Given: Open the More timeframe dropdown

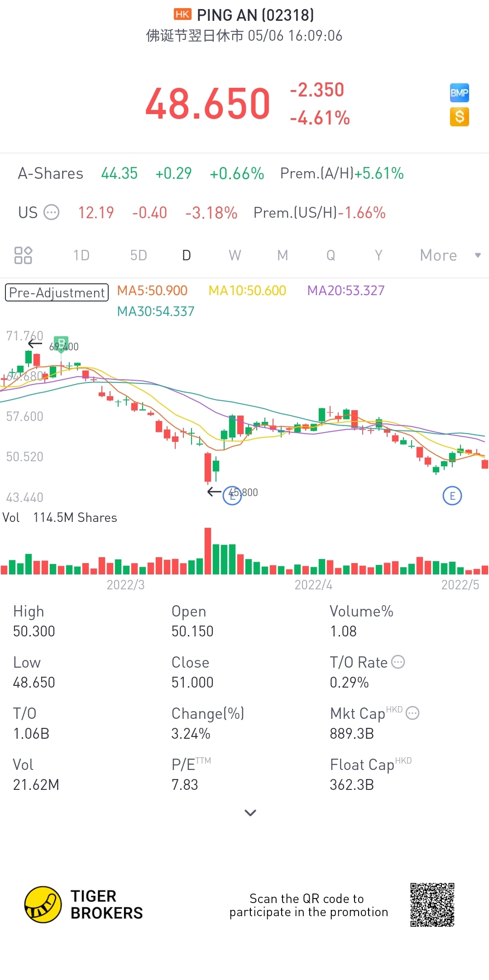Looking at the screenshot, I should [x=450, y=255].
